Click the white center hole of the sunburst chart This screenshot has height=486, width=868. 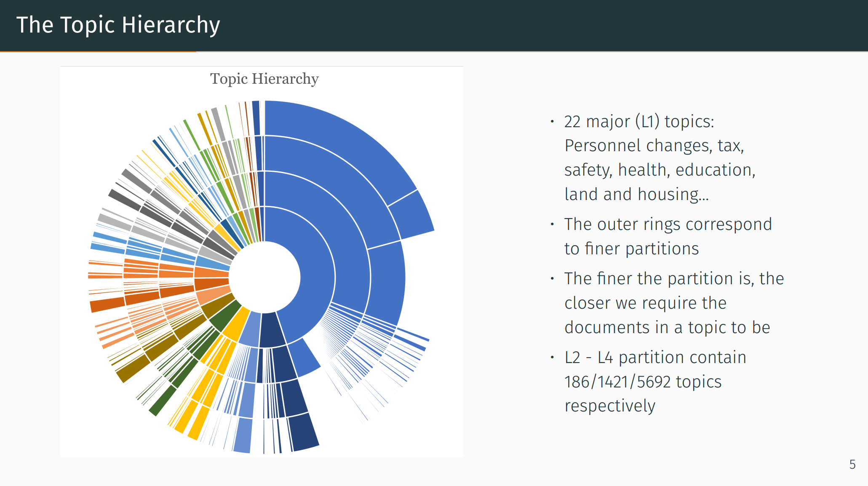(x=264, y=277)
